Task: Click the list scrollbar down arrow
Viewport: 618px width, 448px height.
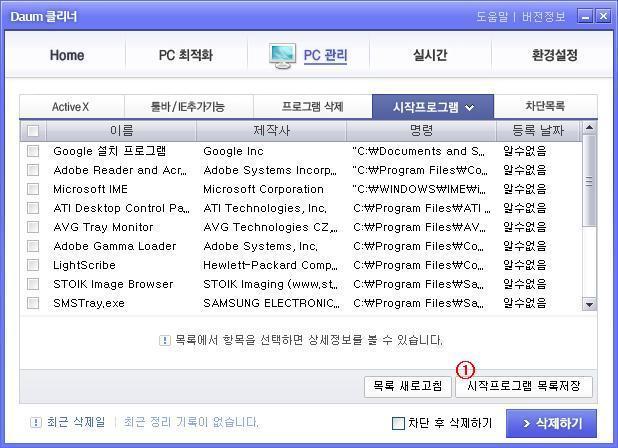Action: [589, 304]
